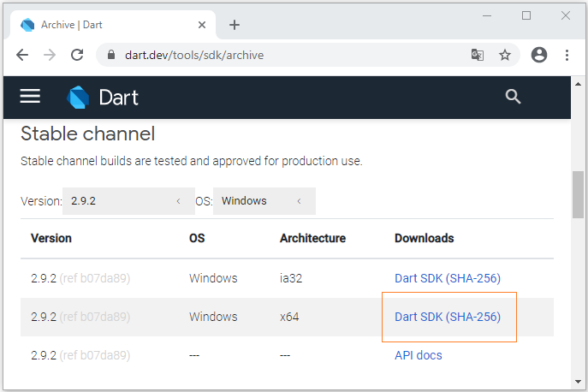Maximize the Chrome window
Screen dimensions: 588x392
coord(526,15)
